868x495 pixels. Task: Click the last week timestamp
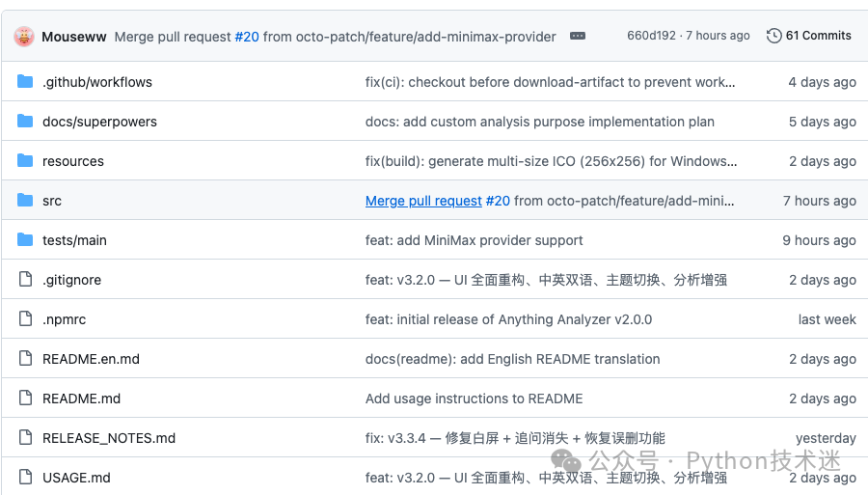pos(827,319)
